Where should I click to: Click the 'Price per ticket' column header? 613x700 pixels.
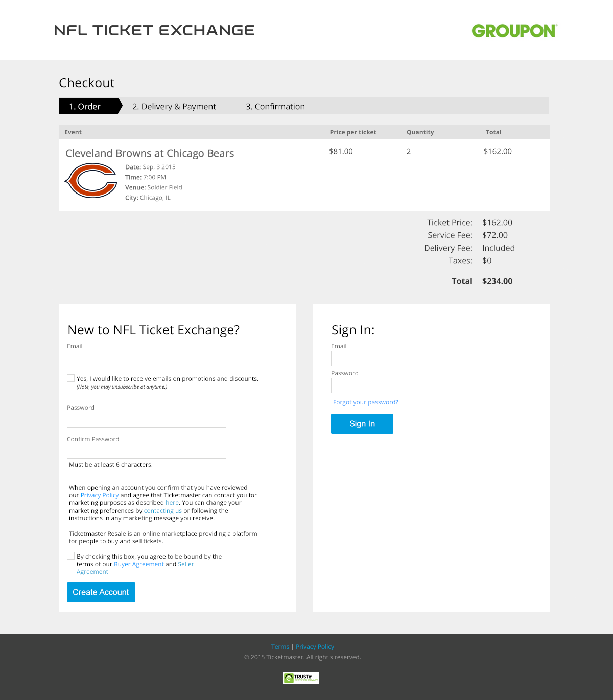coord(353,132)
